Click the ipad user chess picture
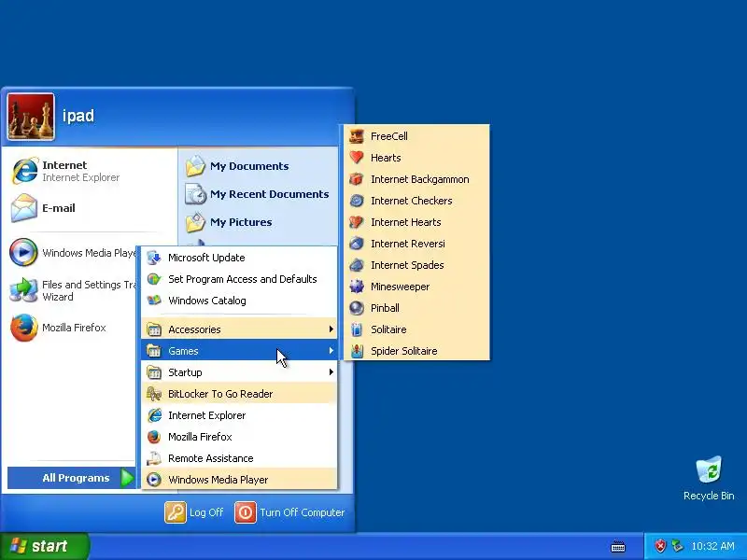747x560 pixels. pos(31,117)
